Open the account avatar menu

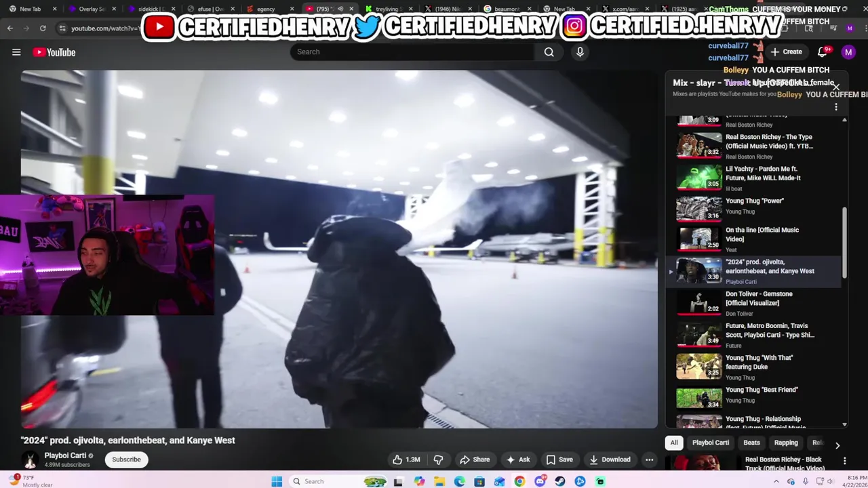pos(848,52)
